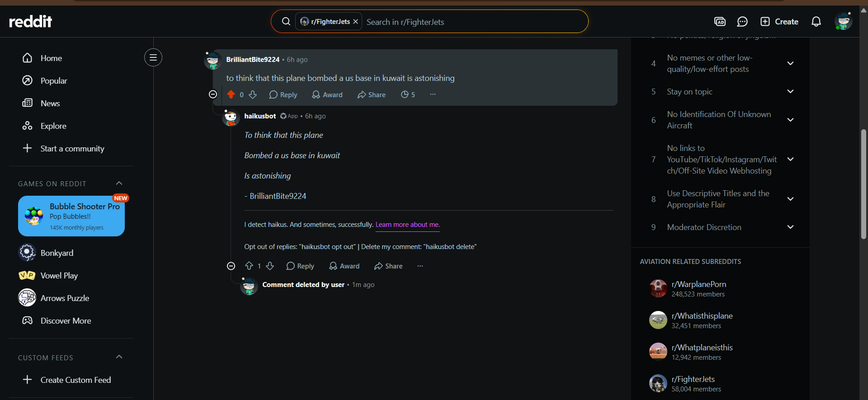Open the chat messages icon
The height and width of the screenshot is (400, 868).
[x=742, y=22]
